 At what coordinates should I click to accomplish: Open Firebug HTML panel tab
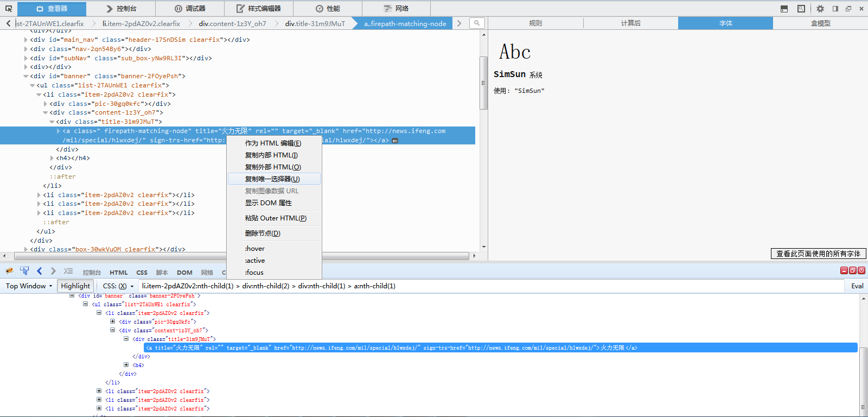[x=119, y=273]
